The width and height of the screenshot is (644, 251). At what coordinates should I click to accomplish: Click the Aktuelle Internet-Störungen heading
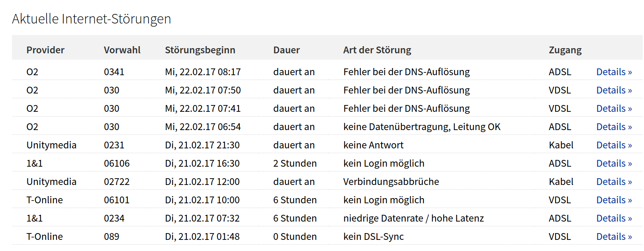pyautogui.click(x=91, y=19)
